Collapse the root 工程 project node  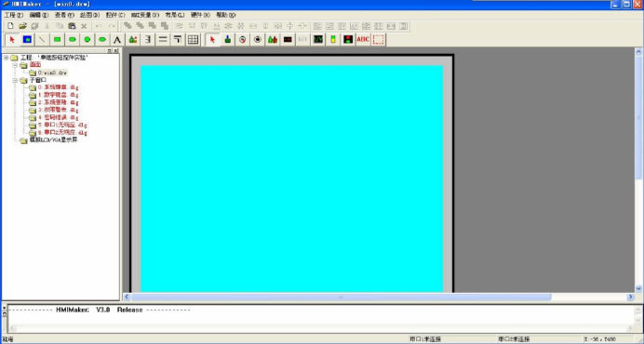pos(7,58)
